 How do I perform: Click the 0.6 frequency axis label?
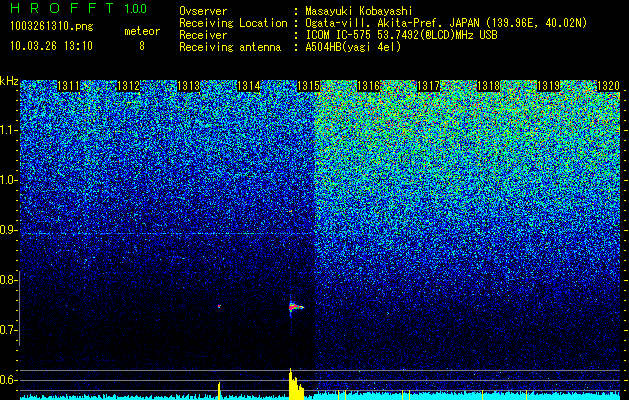click(8, 380)
